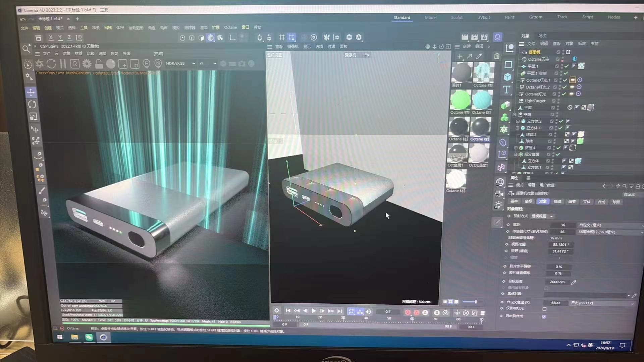The height and width of the screenshot is (362, 644).
Task: Open the HDR/sRGB dropdown in Live Viewer
Action: tap(180, 63)
